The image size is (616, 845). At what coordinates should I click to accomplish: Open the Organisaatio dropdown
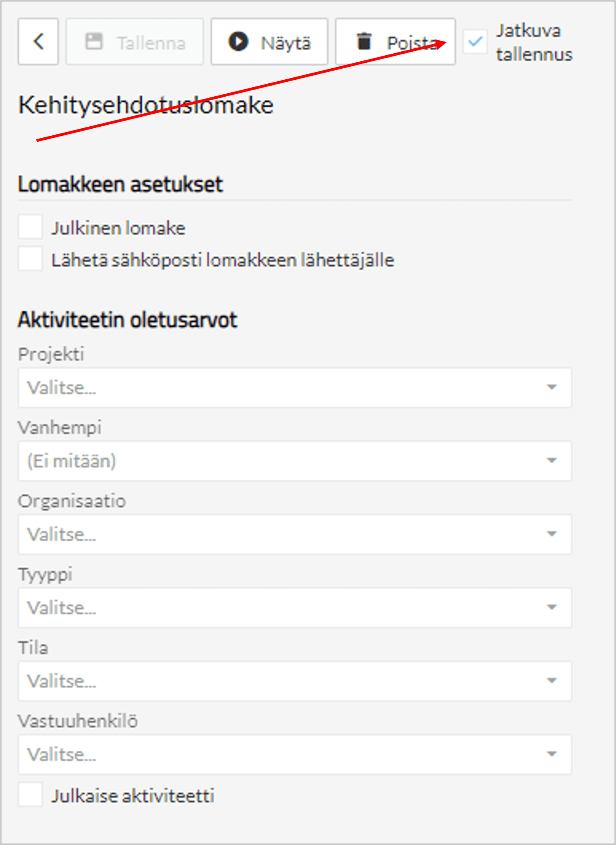pyautogui.click(x=294, y=534)
